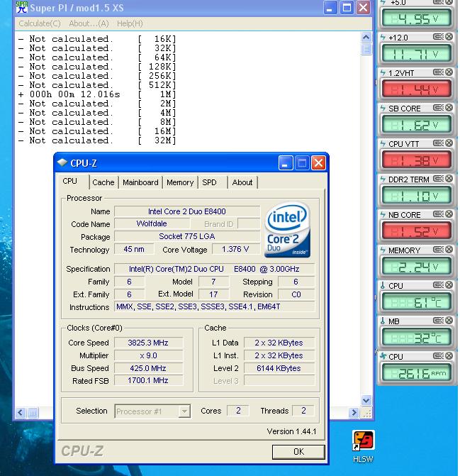Click the '425.0 MHz' bus speed value
The width and height of the screenshot is (460, 476).
148,368
